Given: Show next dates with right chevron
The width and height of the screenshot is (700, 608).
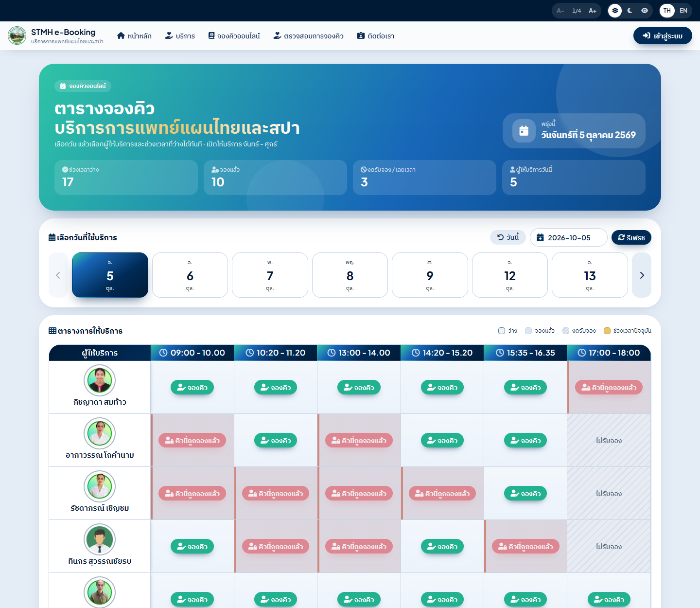Looking at the screenshot, I should click(642, 275).
